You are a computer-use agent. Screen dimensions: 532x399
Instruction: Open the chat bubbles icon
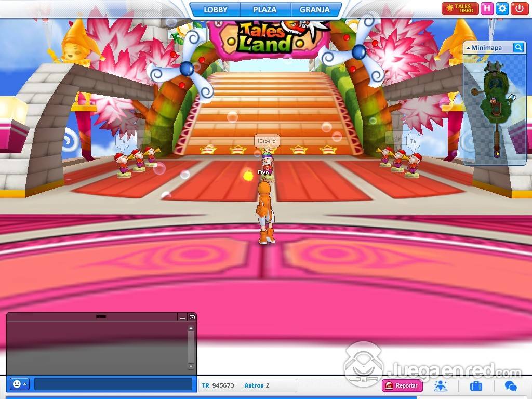point(511,385)
